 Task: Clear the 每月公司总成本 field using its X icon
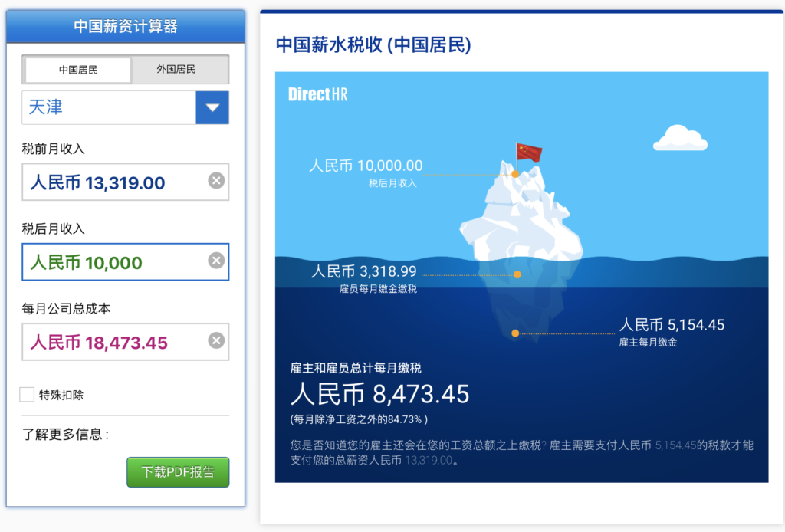click(x=216, y=342)
